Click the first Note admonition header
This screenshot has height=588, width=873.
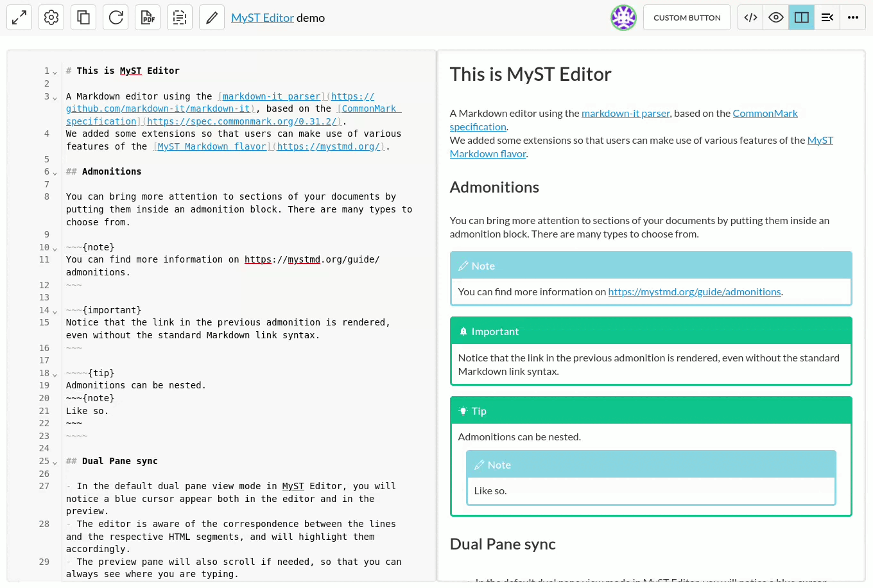pos(651,266)
